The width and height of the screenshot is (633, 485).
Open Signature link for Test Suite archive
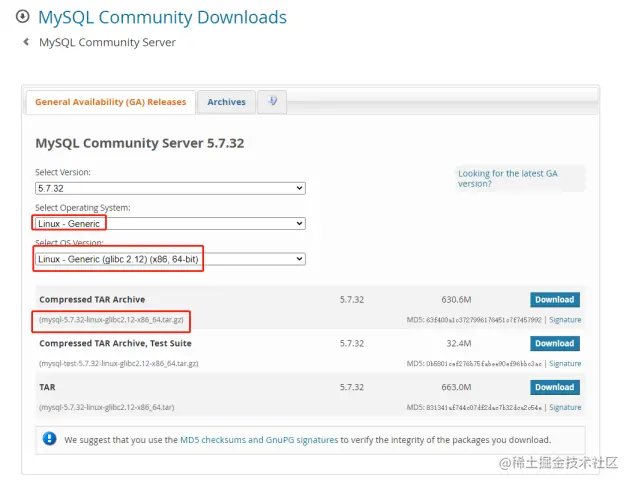(x=565, y=363)
